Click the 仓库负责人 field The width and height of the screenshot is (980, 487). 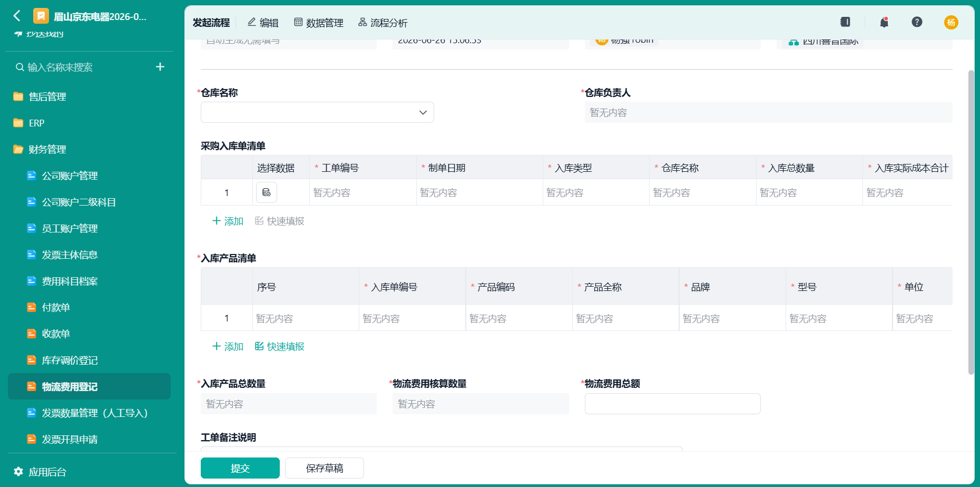(x=768, y=112)
